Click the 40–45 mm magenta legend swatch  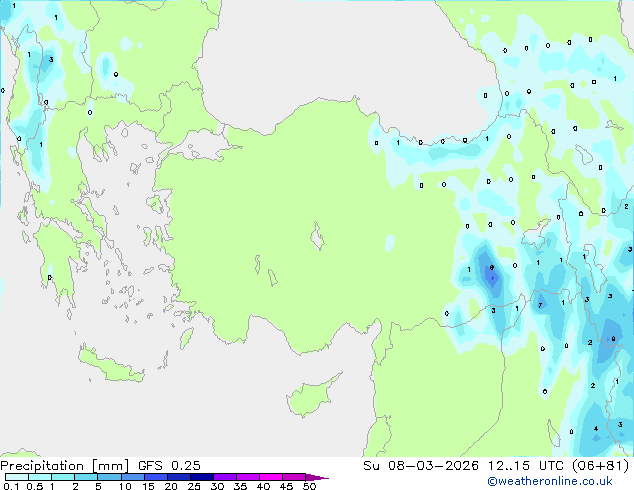click(271, 477)
